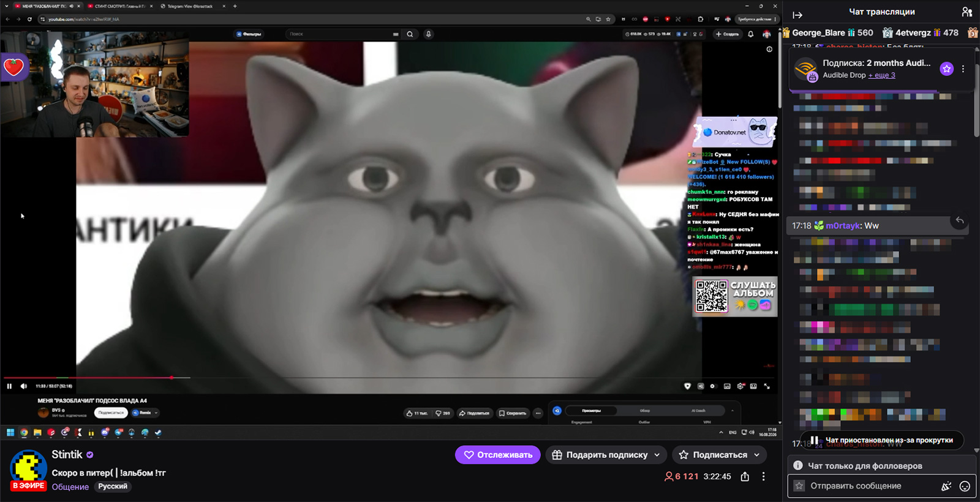Open m0rtayk's username in chat
Screen dimensions: 980x502
[x=843, y=226]
